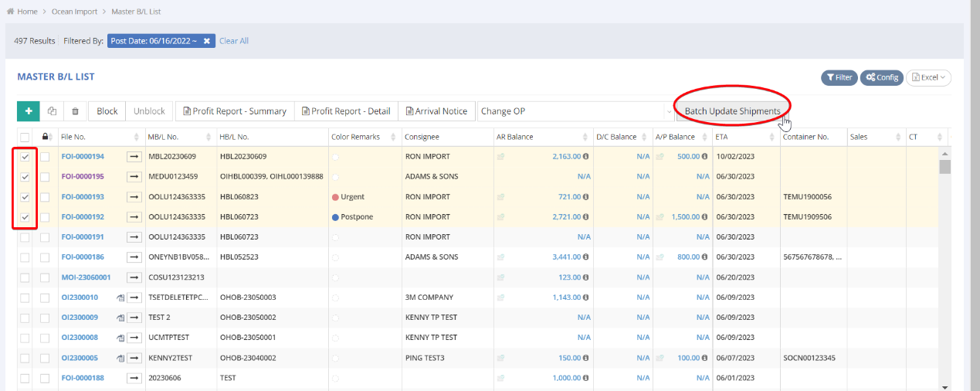Image resolution: width=980 pixels, height=391 pixels.
Task: Click Batch Update Shipments button
Action: [732, 111]
